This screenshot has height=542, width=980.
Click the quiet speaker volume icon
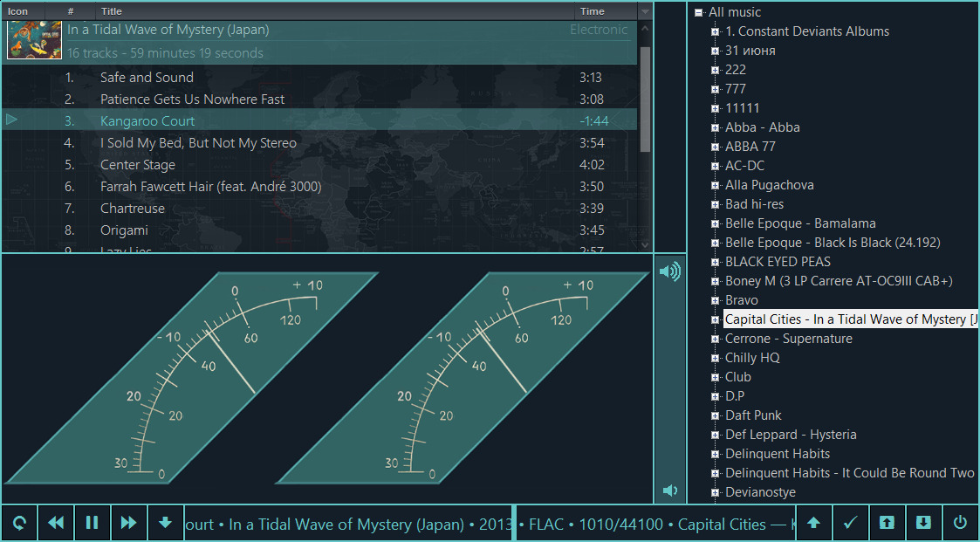click(x=670, y=491)
